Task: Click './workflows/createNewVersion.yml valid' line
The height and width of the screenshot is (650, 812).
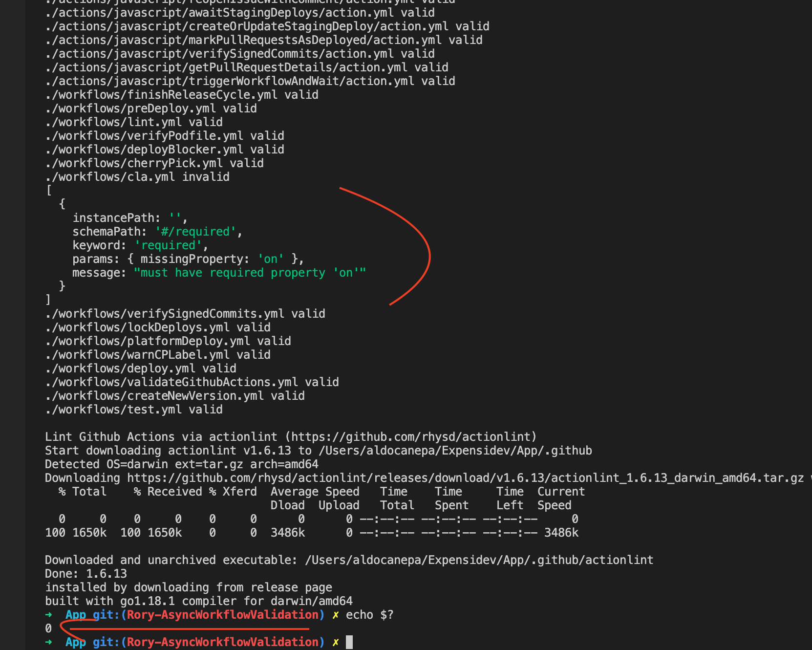Action: (x=175, y=396)
